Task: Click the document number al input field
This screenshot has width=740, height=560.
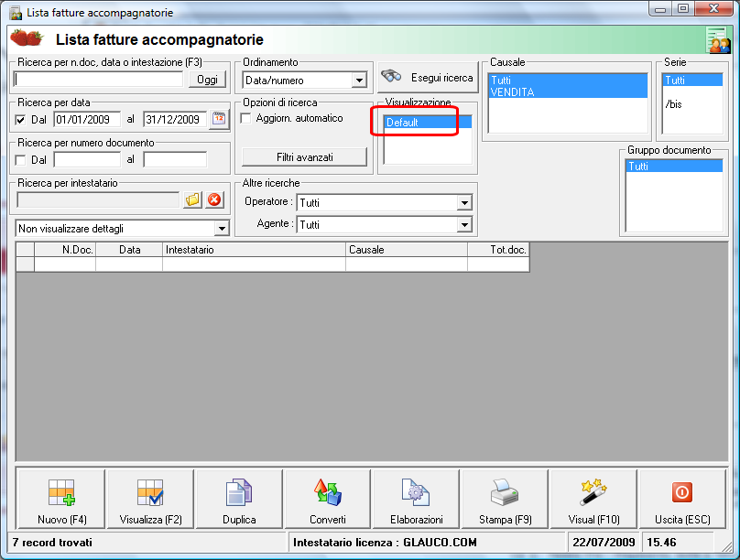Action: (x=175, y=160)
